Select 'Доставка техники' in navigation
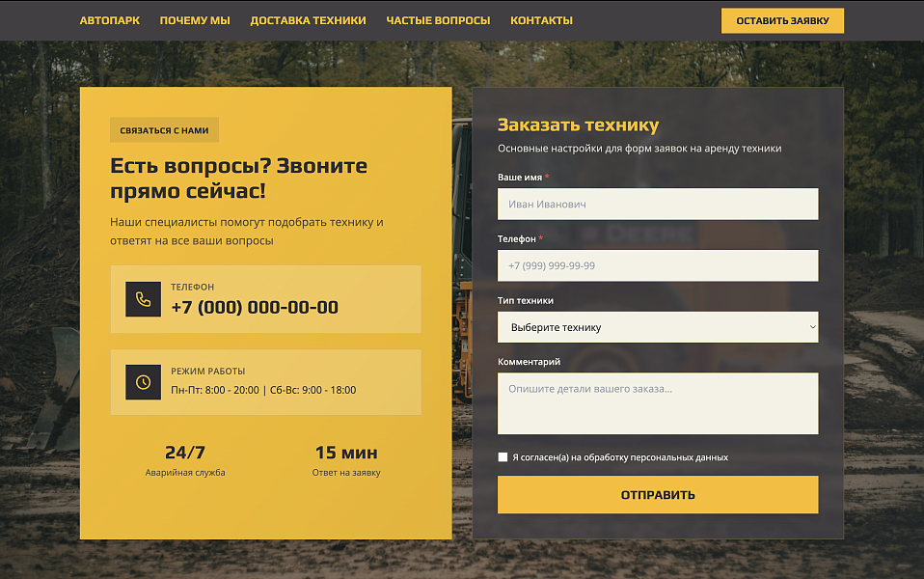 coord(308,20)
